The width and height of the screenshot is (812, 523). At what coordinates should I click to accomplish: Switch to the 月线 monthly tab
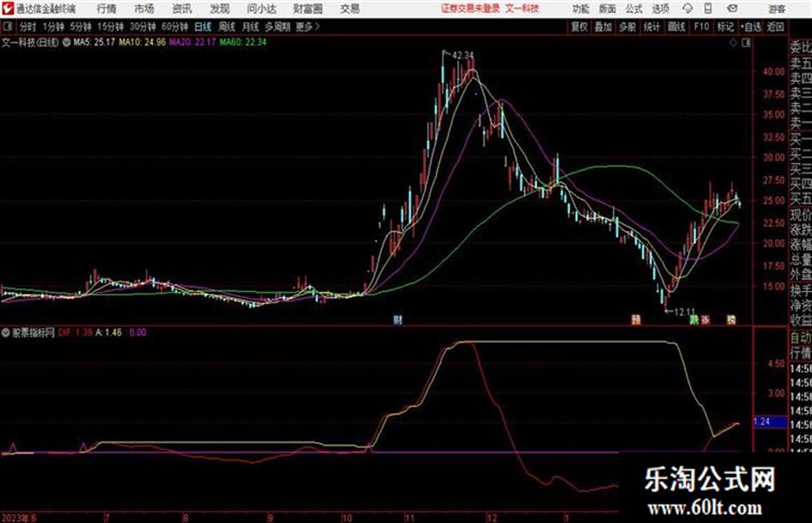pyautogui.click(x=251, y=27)
